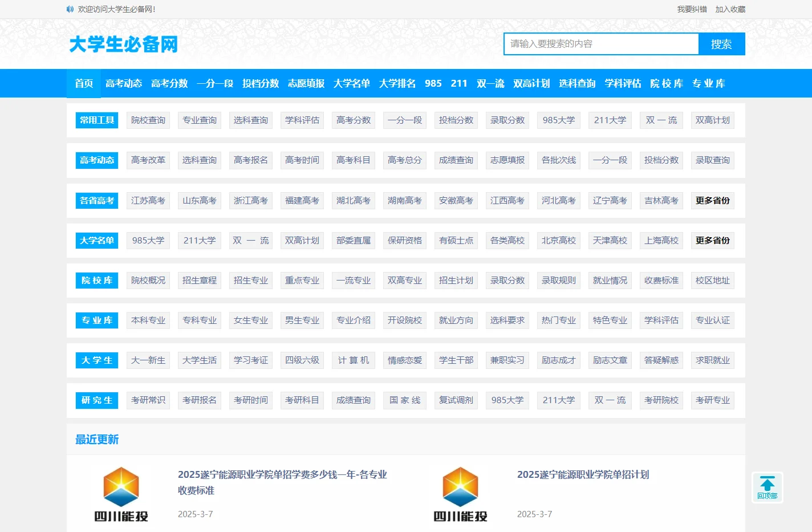Viewport: 812px width, 532px height.
Task: Focus the search box 请输入要搜索的内容
Action: coord(601,44)
